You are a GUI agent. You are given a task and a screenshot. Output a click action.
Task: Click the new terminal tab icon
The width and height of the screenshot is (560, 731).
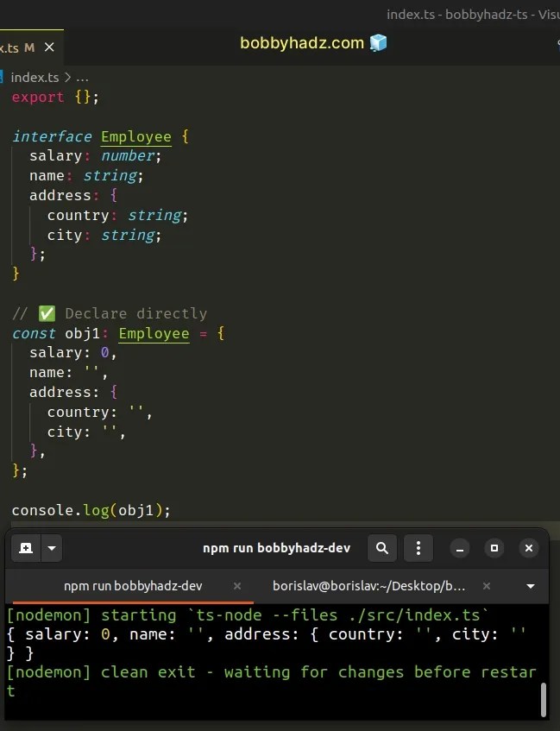[26, 548]
